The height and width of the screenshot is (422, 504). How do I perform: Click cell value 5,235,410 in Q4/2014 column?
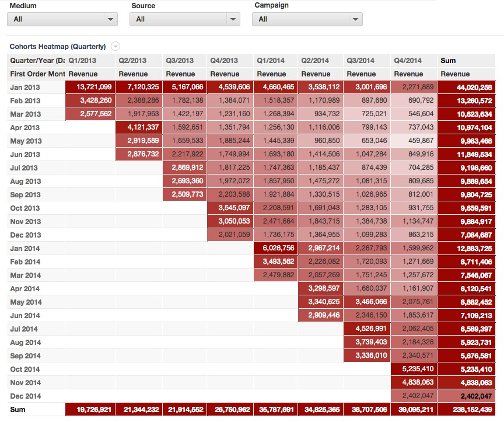click(414, 369)
